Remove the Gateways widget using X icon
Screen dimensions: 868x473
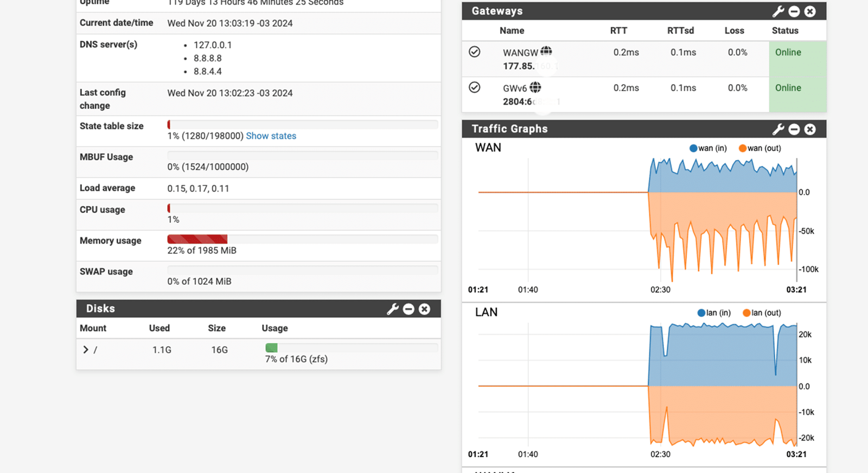(x=810, y=11)
